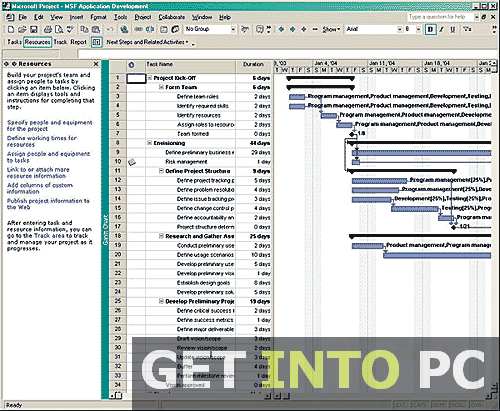Open 'Define working times for resources' link
The width and height of the screenshot is (500, 411).
(42, 141)
